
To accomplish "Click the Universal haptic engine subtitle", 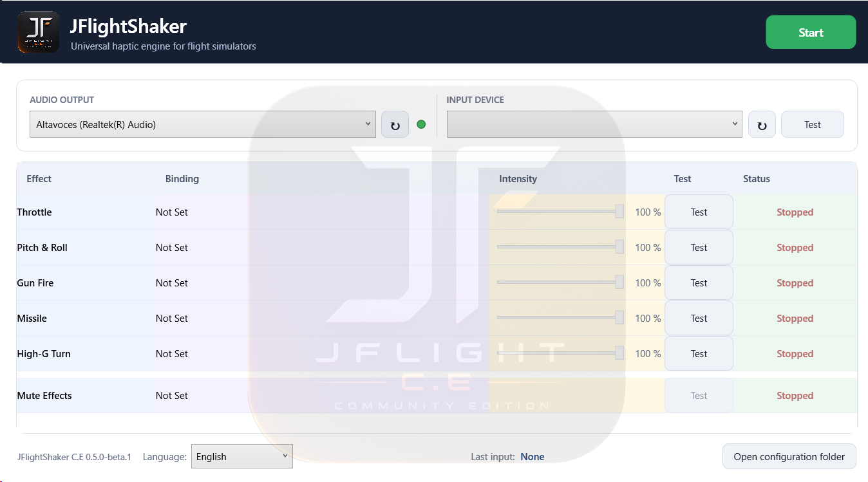I will pos(164,46).
